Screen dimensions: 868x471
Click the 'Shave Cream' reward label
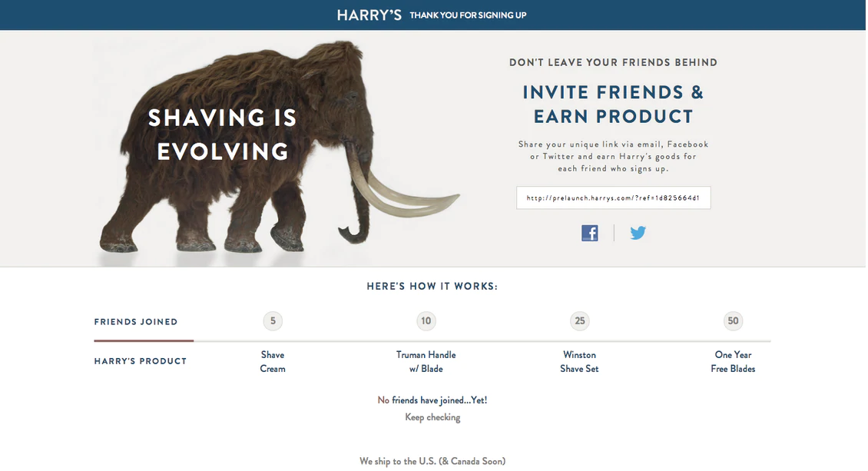point(273,361)
